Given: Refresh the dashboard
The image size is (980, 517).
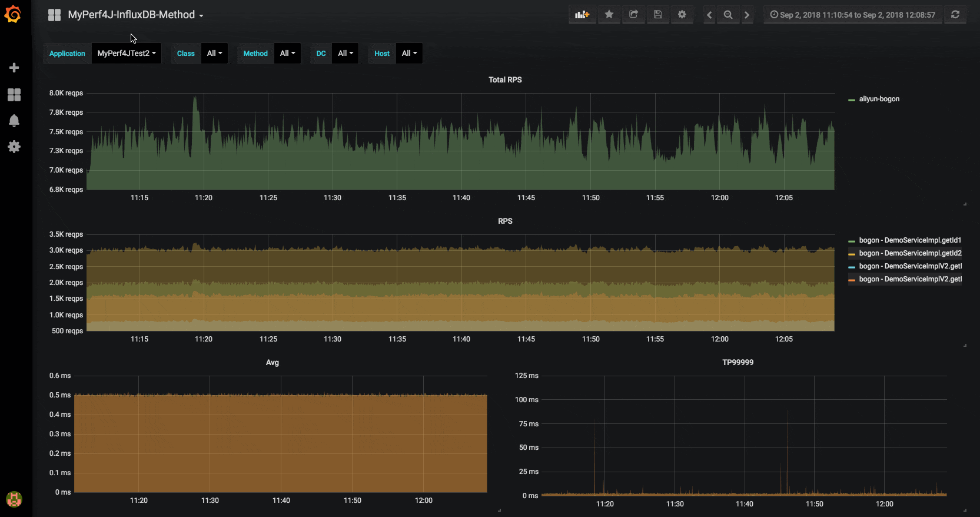Looking at the screenshot, I should click(x=955, y=15).
